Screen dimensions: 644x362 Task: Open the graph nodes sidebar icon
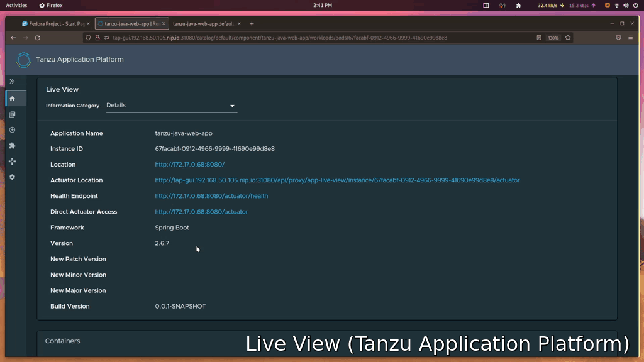pyautogui.click(x=12, y=162)
